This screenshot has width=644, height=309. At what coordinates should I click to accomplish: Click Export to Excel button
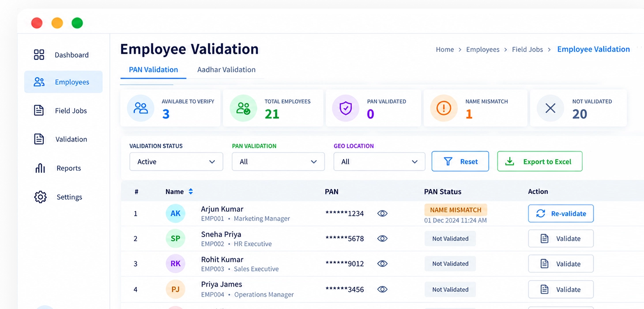tap(539, 161)
